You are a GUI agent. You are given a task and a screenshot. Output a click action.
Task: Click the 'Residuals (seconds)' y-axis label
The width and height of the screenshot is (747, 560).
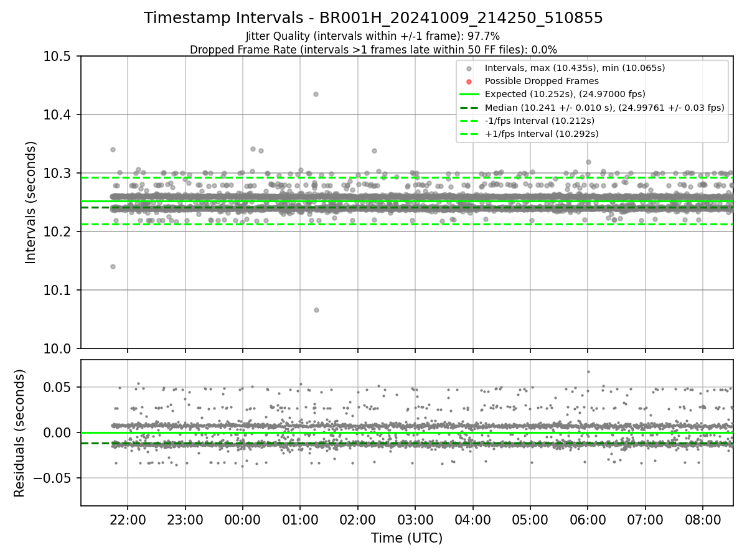[x=19, y=433]
